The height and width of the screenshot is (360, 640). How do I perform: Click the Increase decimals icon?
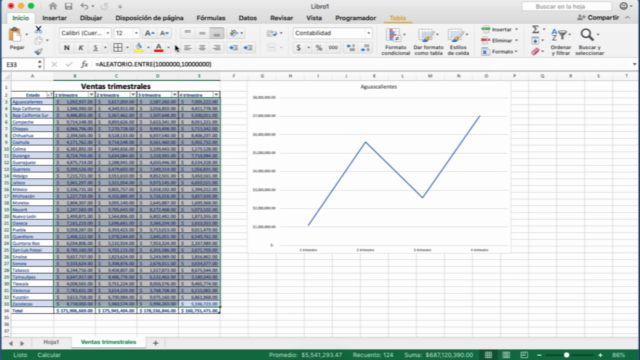point(351,48)
